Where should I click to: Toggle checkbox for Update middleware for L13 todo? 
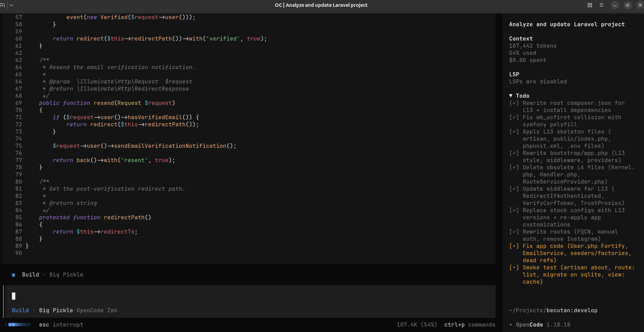pos(514,189)
